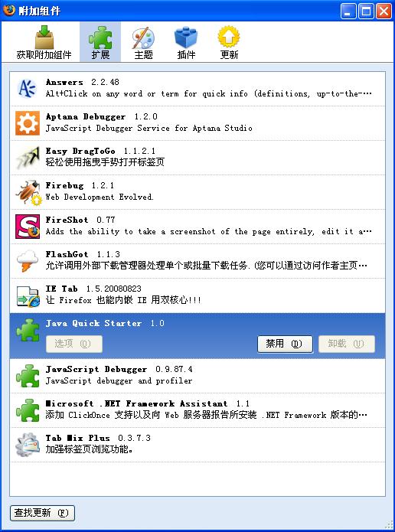Viewport: 395px width, 532px height.
Task: Switch to the Themes (主题) tab
Action: click(x=143, y=42)
